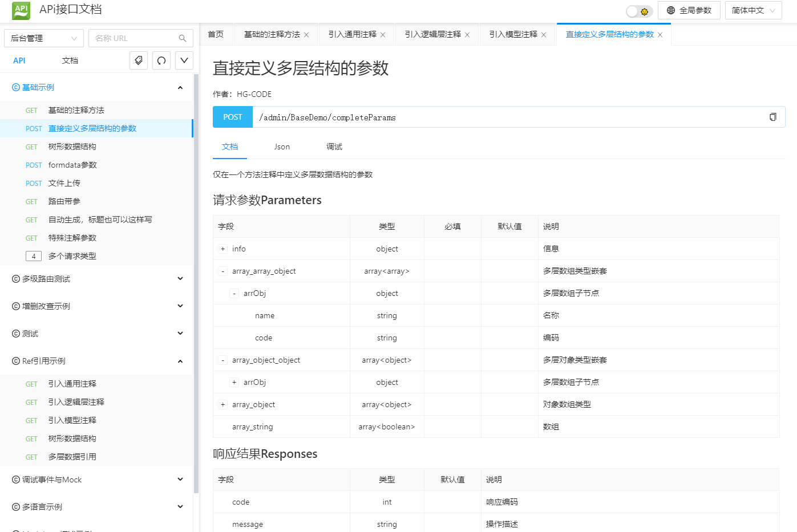Click the API logo in the header
The image size is (797, 532).
(x=21, y=10)
